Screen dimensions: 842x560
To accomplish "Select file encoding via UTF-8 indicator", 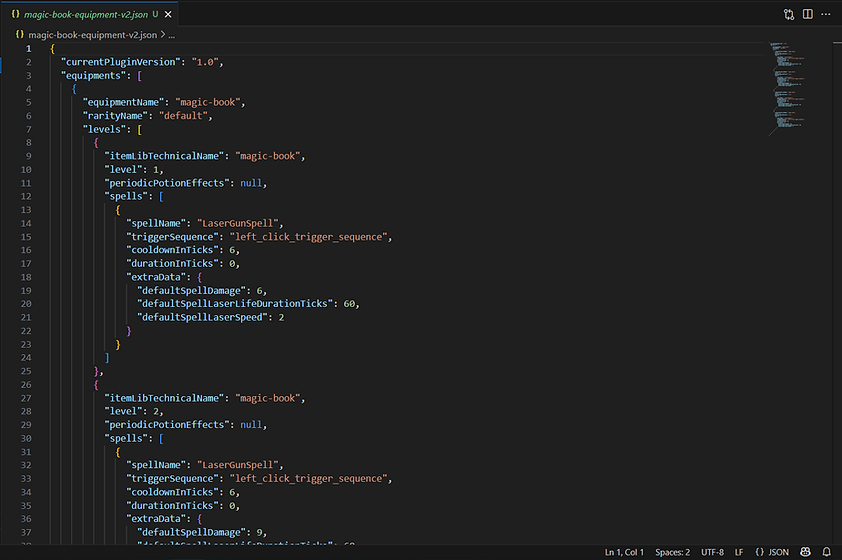I will [x=712, y=552].
